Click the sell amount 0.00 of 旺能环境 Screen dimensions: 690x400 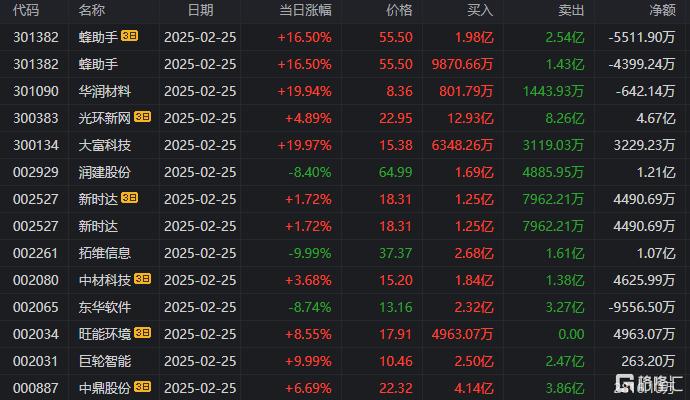pyautogui.click(x=571, y=334)
